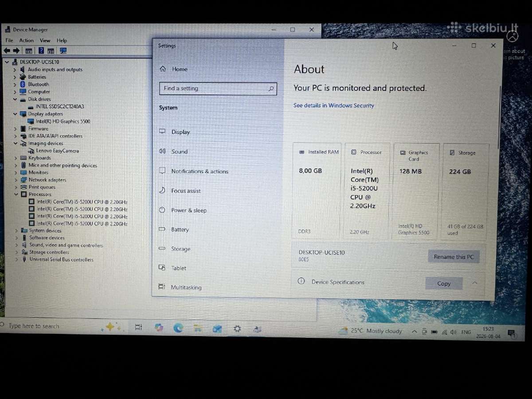Expand Universal Serial Bus controllers
532x399 pixels.
[x=17, y=259]
